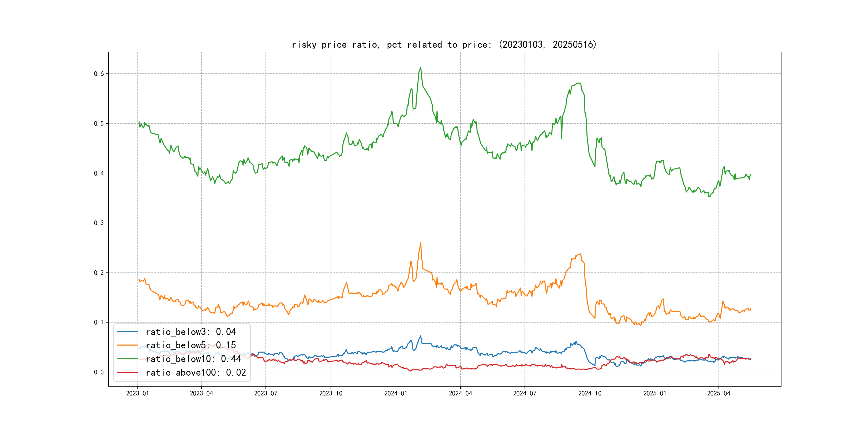Click the ratio_above100 legend label
This screenshot has width=868, height=434.
(x=196, y=372)
